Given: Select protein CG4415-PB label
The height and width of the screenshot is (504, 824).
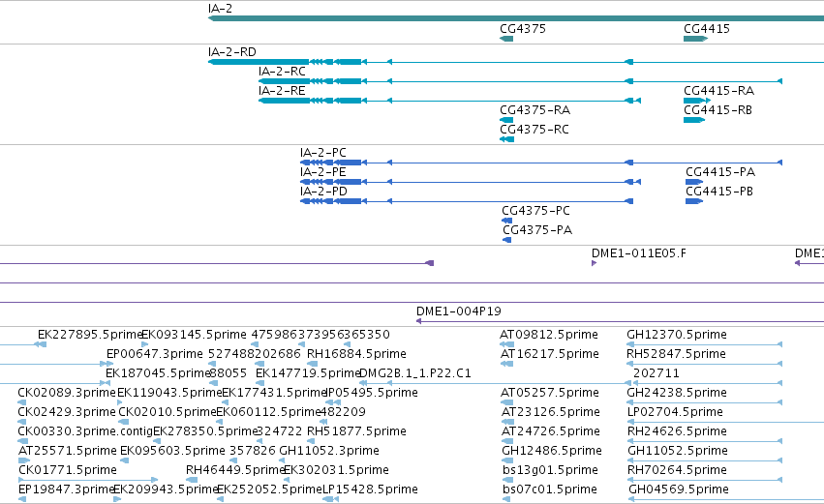Looking at the screenshot, I should pos(718,192).
